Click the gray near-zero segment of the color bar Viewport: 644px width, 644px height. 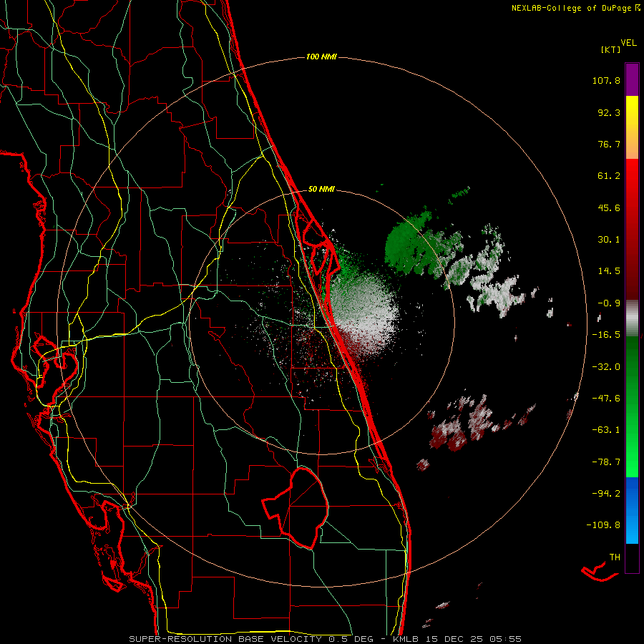632,317
